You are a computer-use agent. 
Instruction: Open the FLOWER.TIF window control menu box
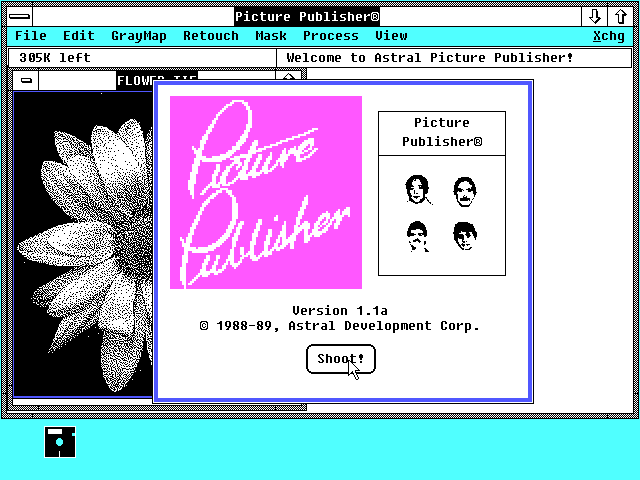point(26,80)
